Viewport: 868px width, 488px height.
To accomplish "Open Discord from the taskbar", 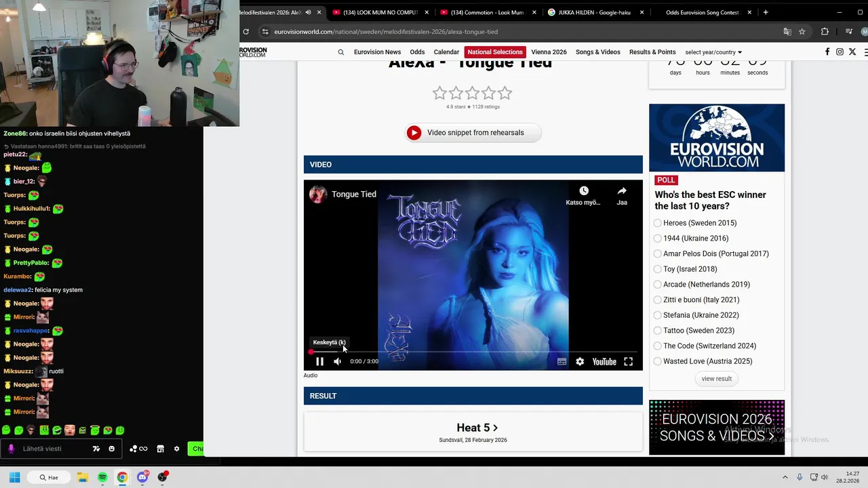I will click(x=142, y=477).
